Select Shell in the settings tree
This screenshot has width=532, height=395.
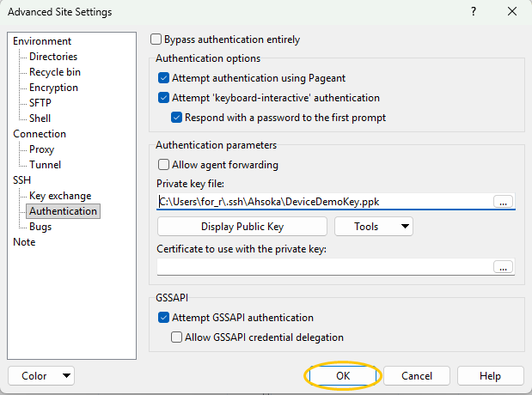(x=40, y=118)
